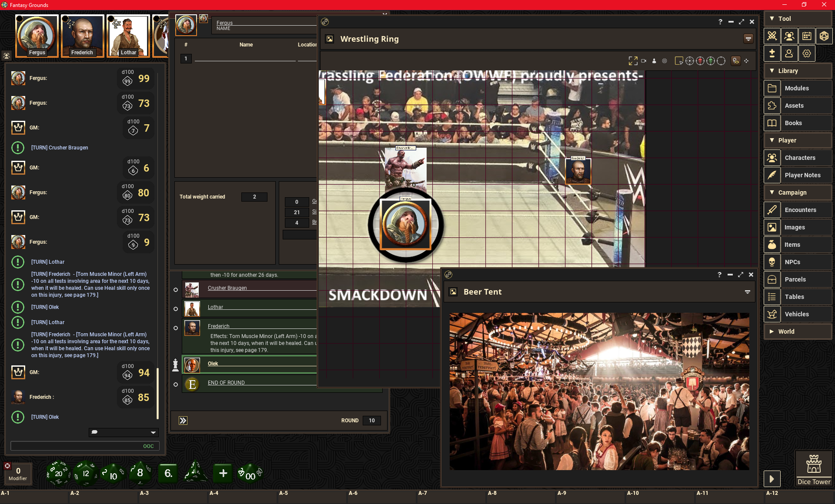Open Crusher Braugen combat tracker link

pos(227,288)
